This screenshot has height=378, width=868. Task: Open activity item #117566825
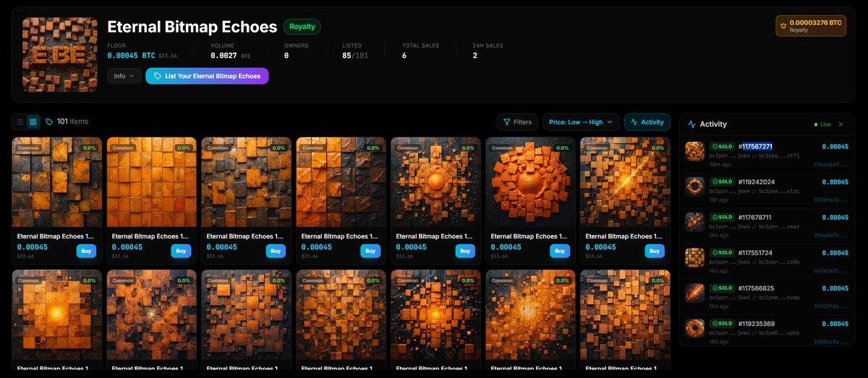coord(756,288)
